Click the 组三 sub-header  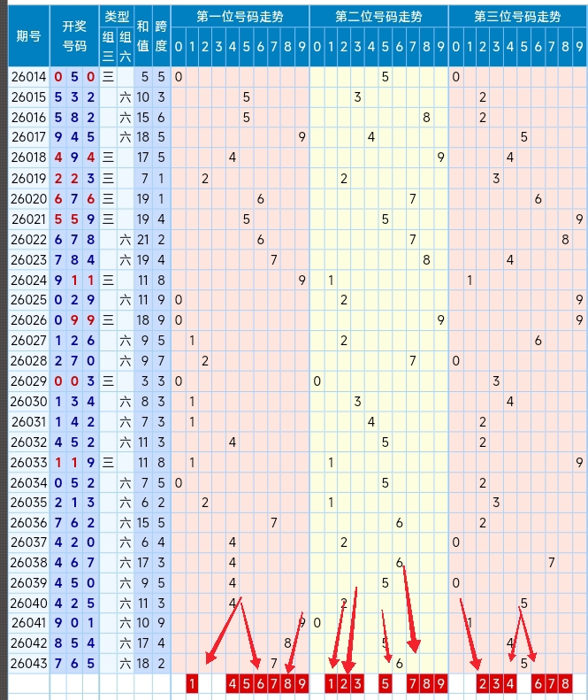point(108,46)
